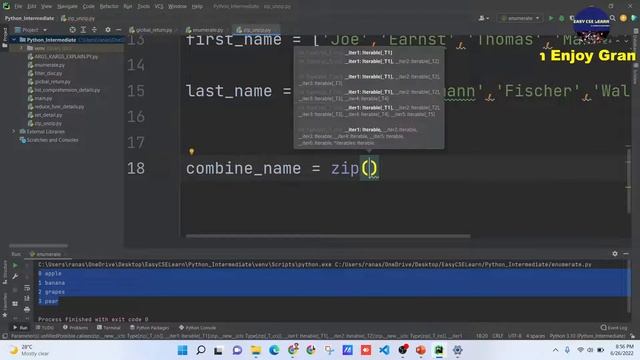Open the File menu
Viewport: 640px width, 360px height.
18,7
